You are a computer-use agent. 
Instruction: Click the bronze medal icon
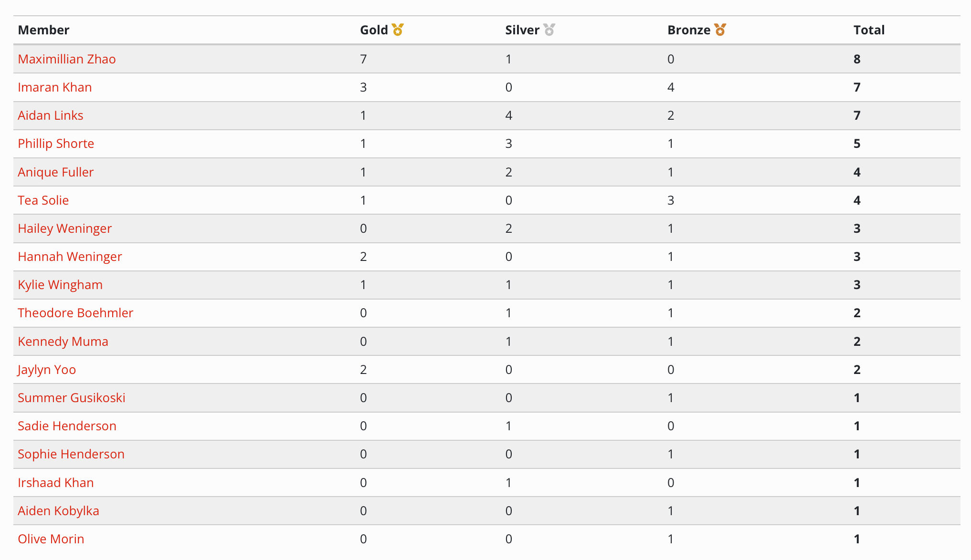click(x=720, y=30)
